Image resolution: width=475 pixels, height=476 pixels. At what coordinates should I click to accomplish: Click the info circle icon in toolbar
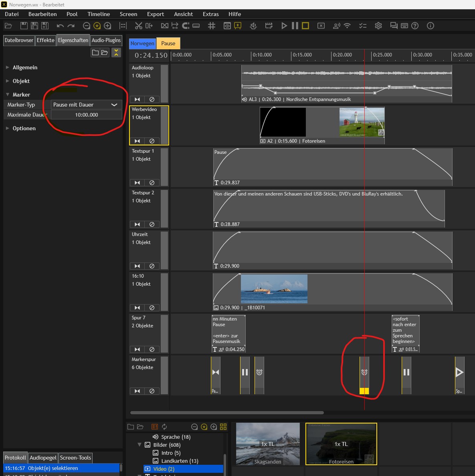(x=431, y=26)
